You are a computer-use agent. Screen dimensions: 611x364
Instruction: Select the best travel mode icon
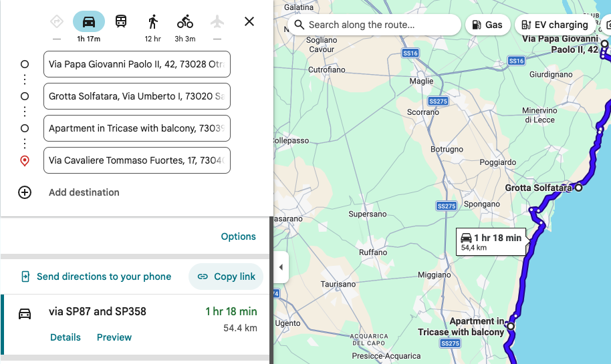point(57,21)
